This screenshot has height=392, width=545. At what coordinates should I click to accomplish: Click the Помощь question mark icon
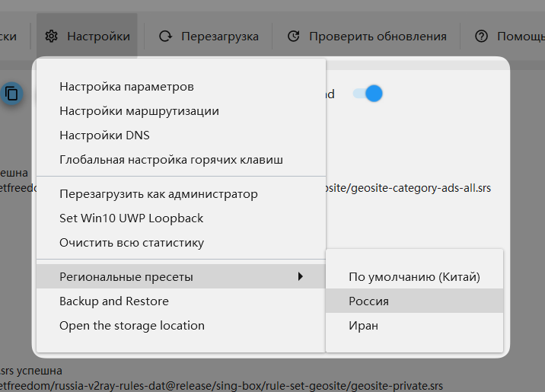(481, 36)
